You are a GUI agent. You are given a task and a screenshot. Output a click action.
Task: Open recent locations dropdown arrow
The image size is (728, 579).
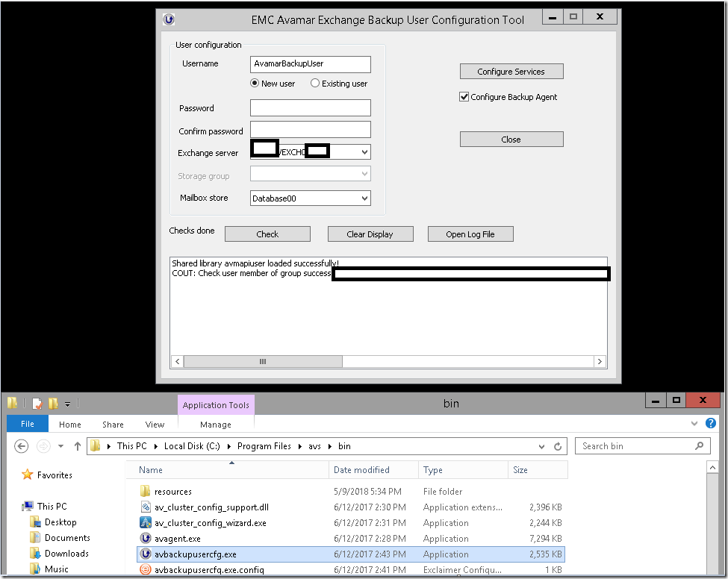click(x=60, y=446)
